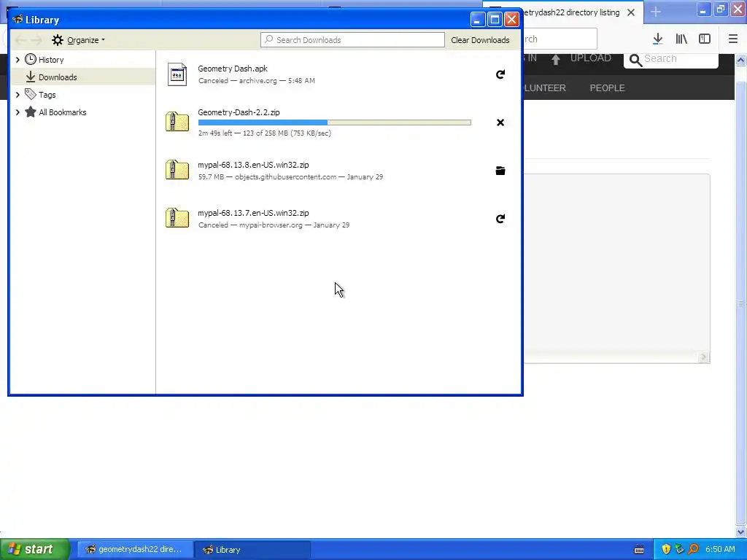This screenshot has height=560, width=747.
Task: Click the Clear Downloads button
Action: point(480,40)
